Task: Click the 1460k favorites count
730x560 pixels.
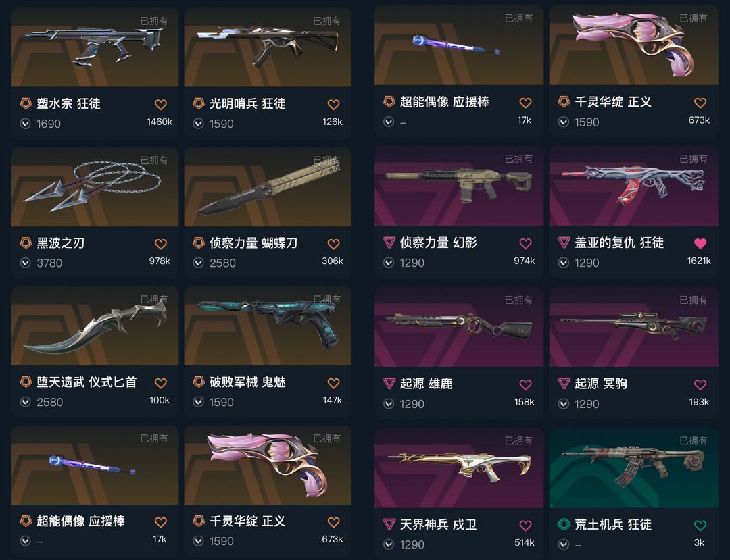Action: pyautogui.click(x=160, y=122)
